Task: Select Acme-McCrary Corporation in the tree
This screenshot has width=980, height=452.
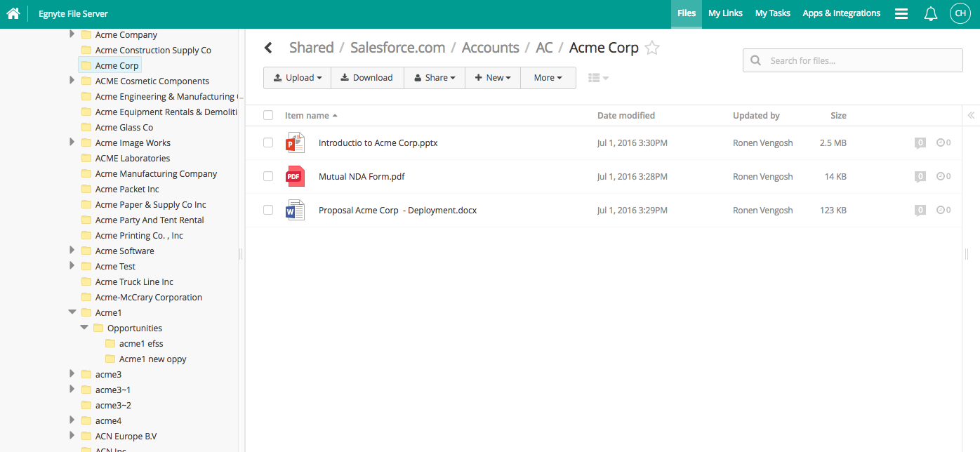Action: [149, 297]
